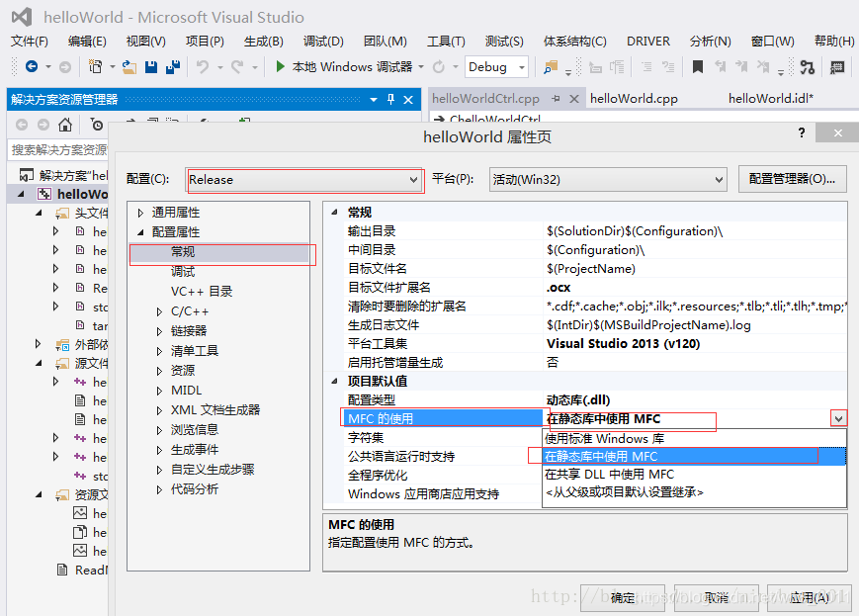
Task: Click the refresh icon beside debugger
Action: tap(439, 67)
